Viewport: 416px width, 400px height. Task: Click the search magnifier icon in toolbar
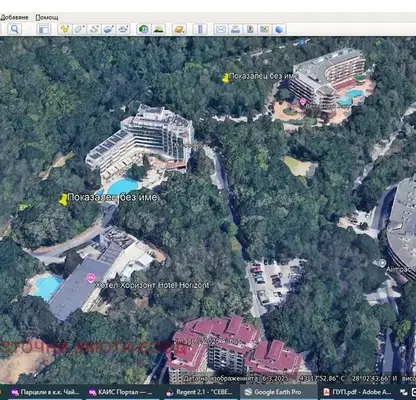14,29
